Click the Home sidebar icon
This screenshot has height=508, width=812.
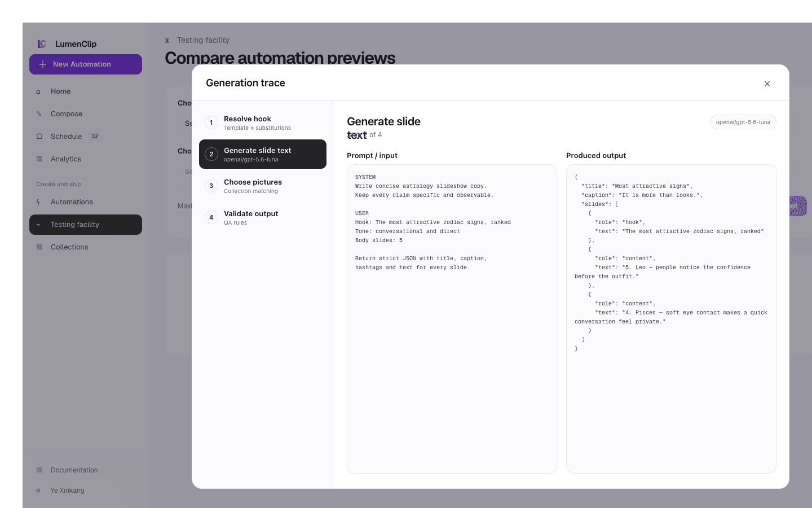coord(38,91)
